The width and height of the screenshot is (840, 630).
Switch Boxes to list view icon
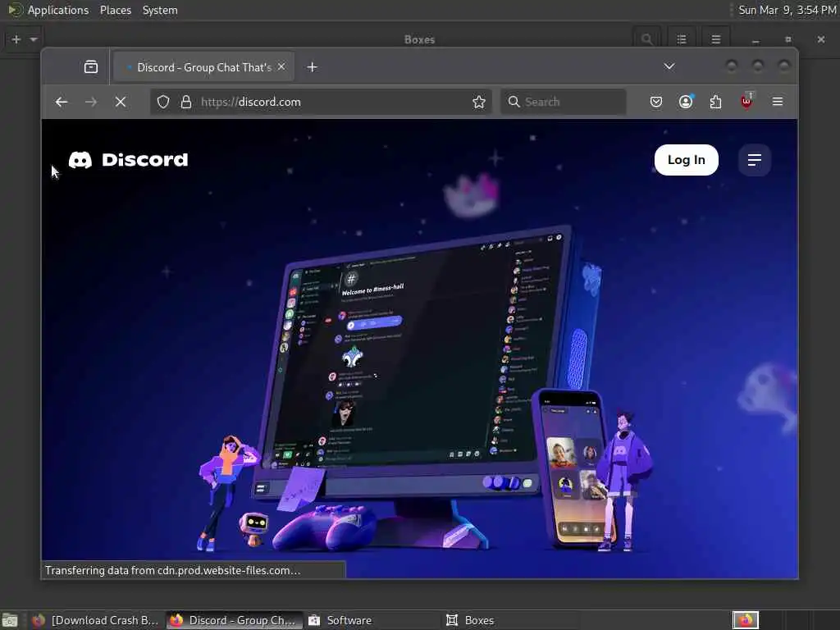pos(682,39)
